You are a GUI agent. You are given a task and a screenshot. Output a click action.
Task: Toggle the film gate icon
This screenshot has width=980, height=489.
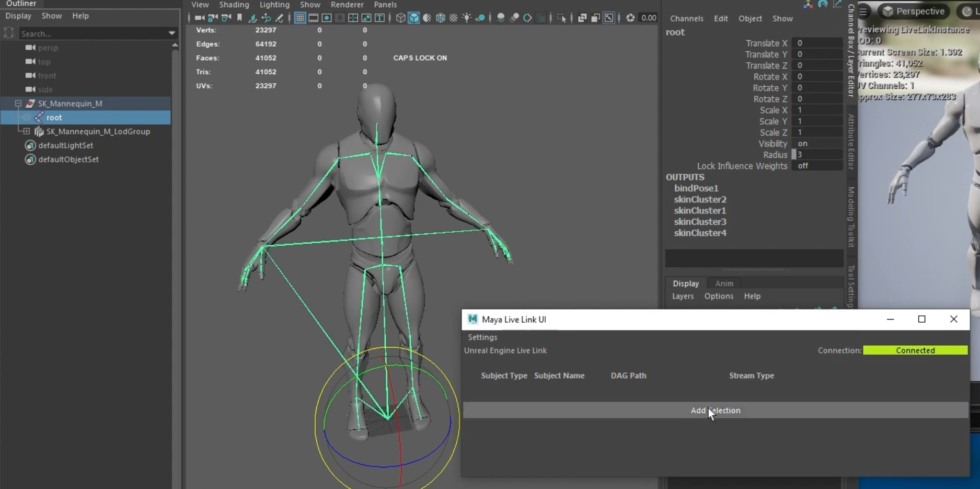point(313,18)
